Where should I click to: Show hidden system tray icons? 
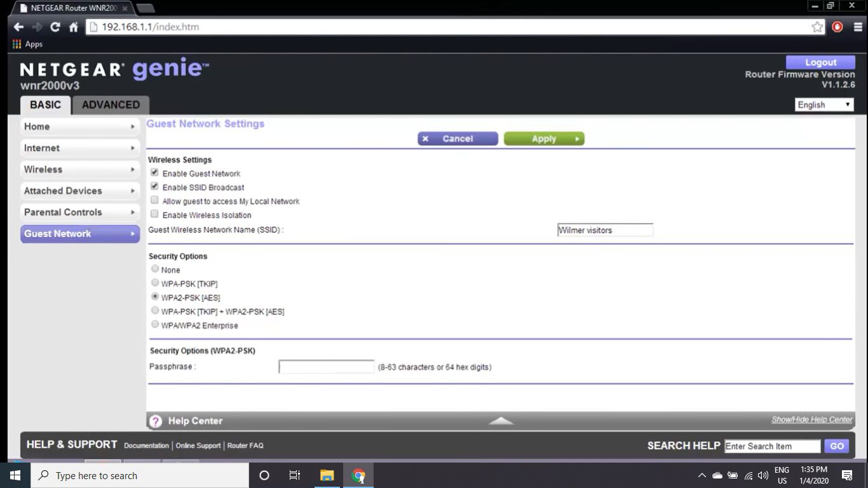[702, 475]
